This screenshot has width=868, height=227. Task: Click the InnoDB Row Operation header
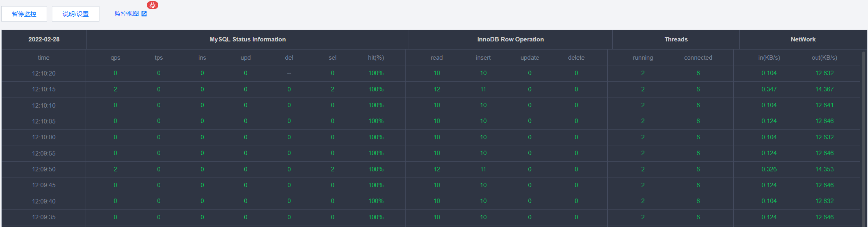(x=510, y=39)
